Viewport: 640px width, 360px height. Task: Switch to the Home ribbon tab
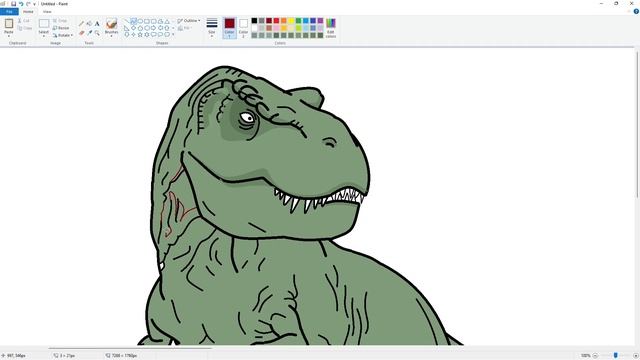pos(28,11)
